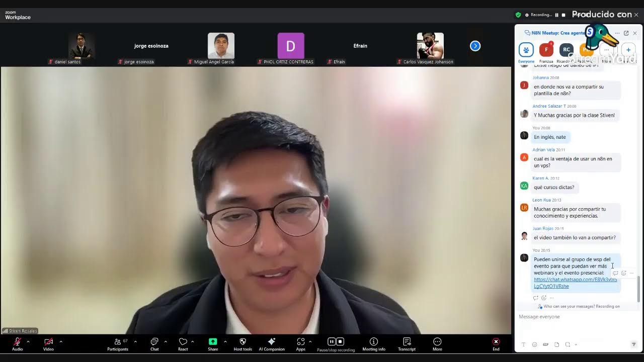Select PHOL ORTIZ CONTRERAS thumbnail

tap(291, 46)
